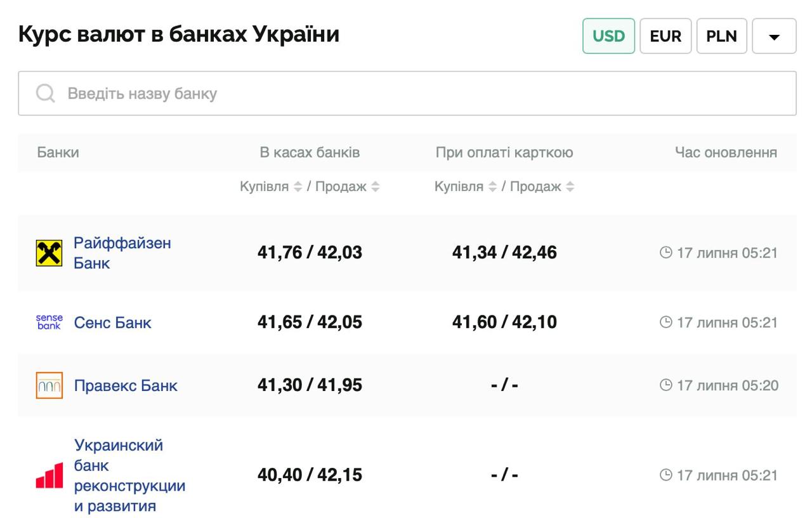Sort by cash desk Продаж rate
812x518 pixels.
[x=376, y=187]
